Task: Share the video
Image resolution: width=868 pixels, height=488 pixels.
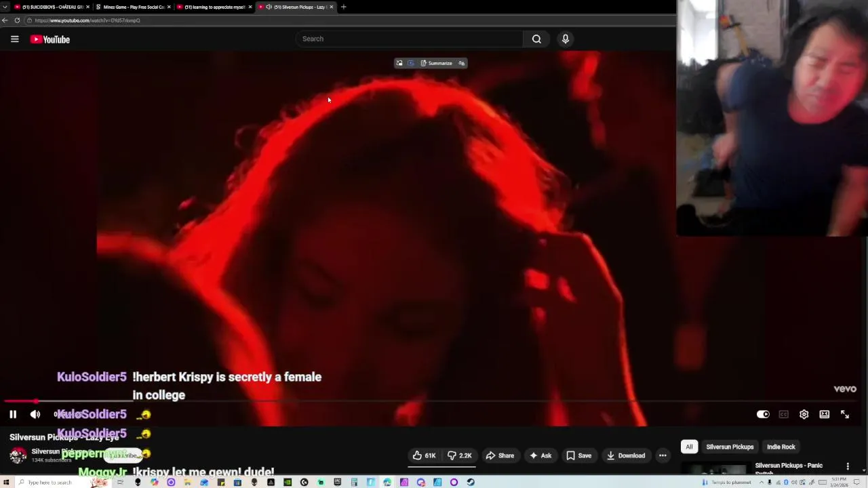Action: pos(500,455)
